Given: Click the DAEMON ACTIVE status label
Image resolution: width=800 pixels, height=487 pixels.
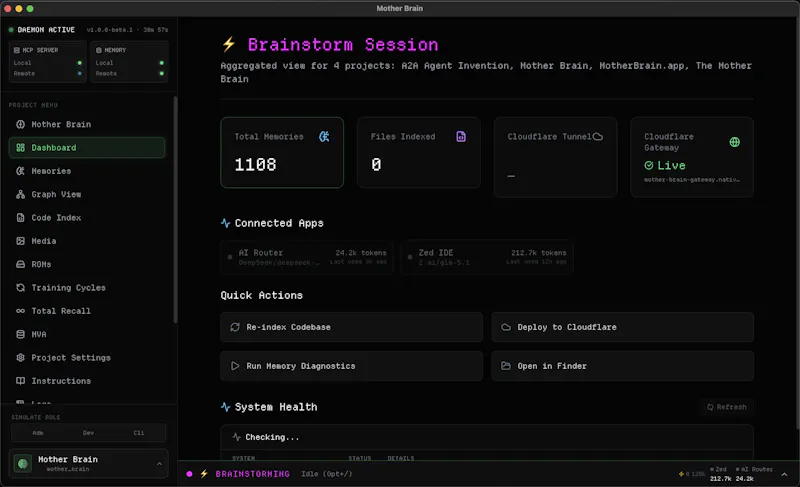Looking at the screenshot, I should pos(46,30).
